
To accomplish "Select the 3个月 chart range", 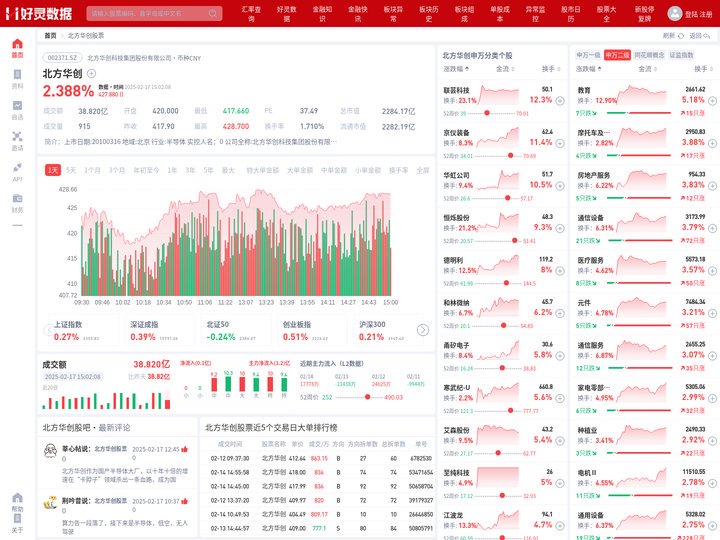I will 117,170.
